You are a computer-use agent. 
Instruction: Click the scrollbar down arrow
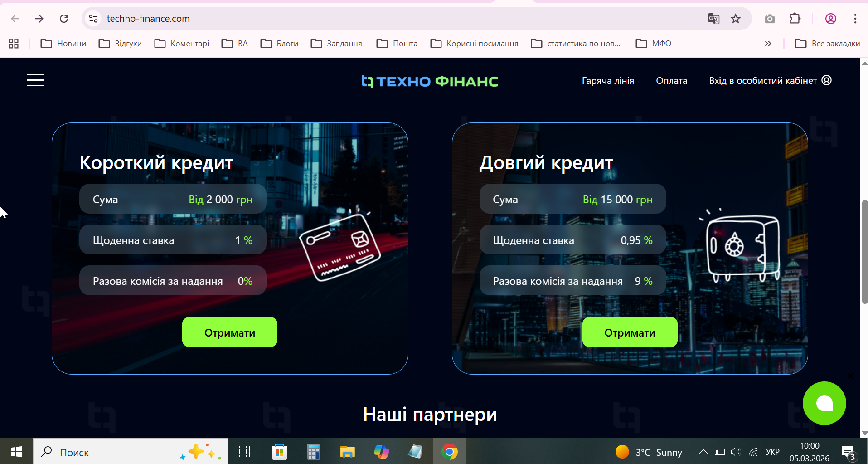click(x=864, y=433)
